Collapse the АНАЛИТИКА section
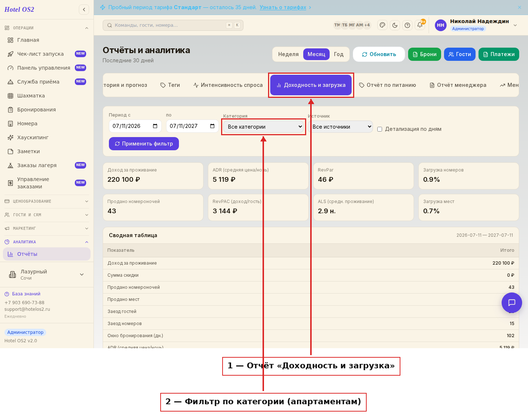The height and width of the screenshot is (420, 528). (x=47, y=242)
